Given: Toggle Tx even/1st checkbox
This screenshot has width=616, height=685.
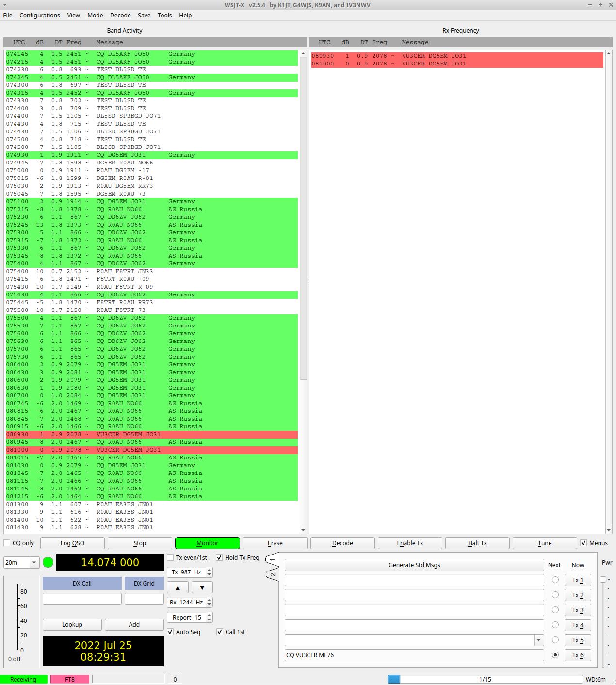Looking at the screenshot, I should click(x=187, y=557).
